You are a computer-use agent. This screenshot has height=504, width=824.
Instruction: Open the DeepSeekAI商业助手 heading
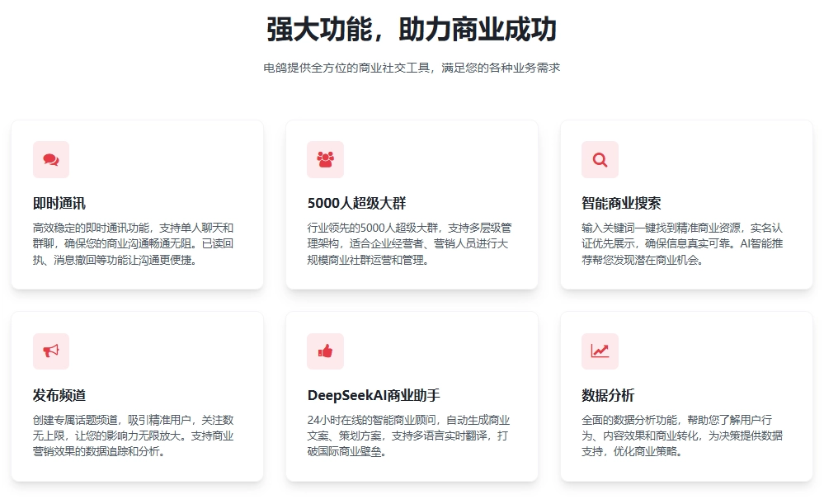point(374,395)
